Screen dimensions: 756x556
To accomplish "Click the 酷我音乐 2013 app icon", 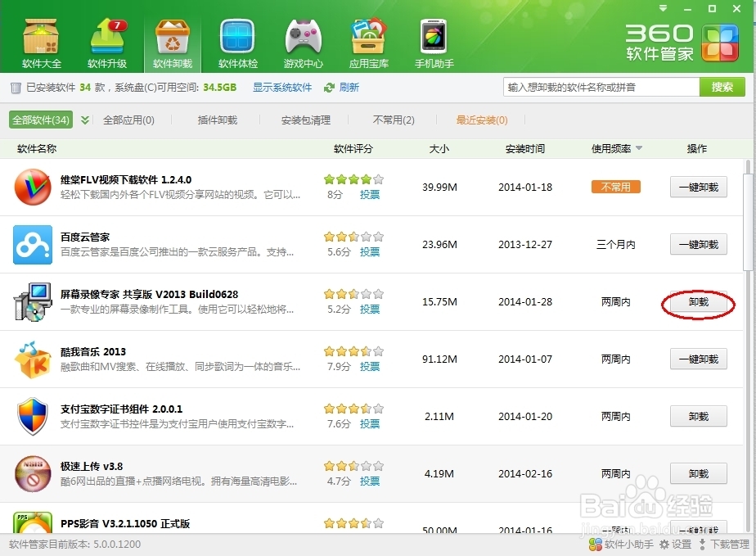I will pos(32,359).
